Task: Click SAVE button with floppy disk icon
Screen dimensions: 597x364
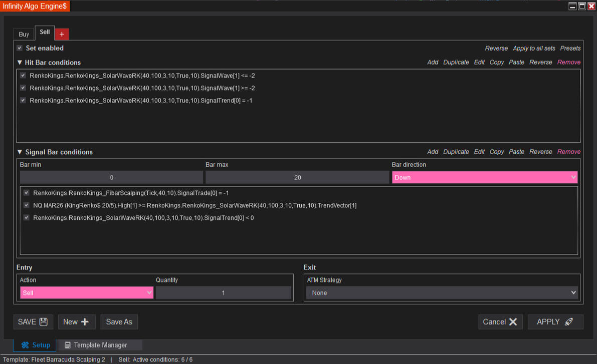Action: click(x=33, y=322)
